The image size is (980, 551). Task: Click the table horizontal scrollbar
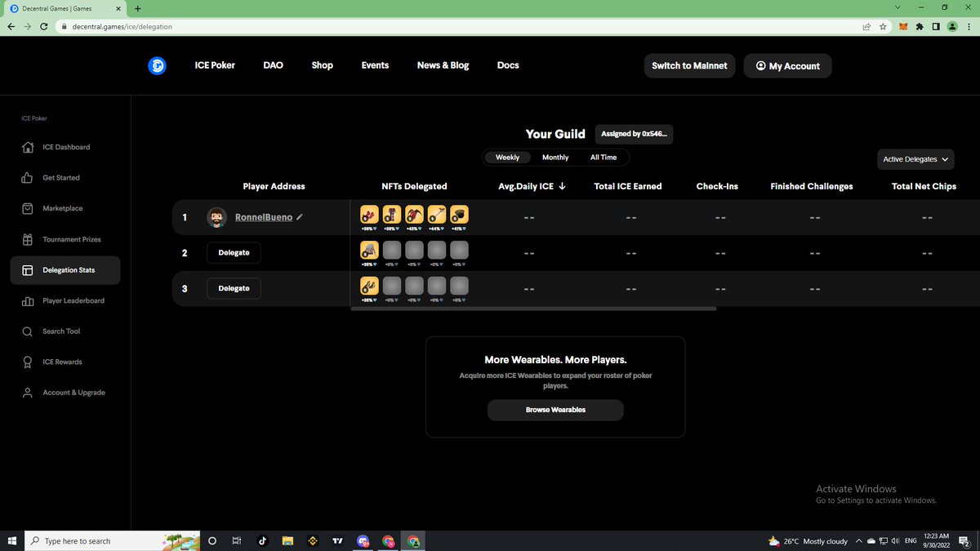coord(533,309)
